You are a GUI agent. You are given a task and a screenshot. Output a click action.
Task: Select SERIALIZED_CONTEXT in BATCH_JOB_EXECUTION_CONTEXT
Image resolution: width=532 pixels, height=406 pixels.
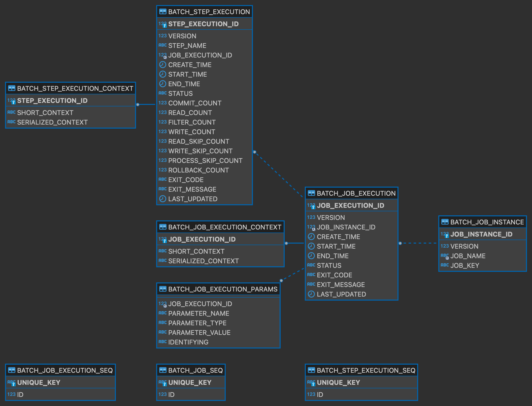203,261
